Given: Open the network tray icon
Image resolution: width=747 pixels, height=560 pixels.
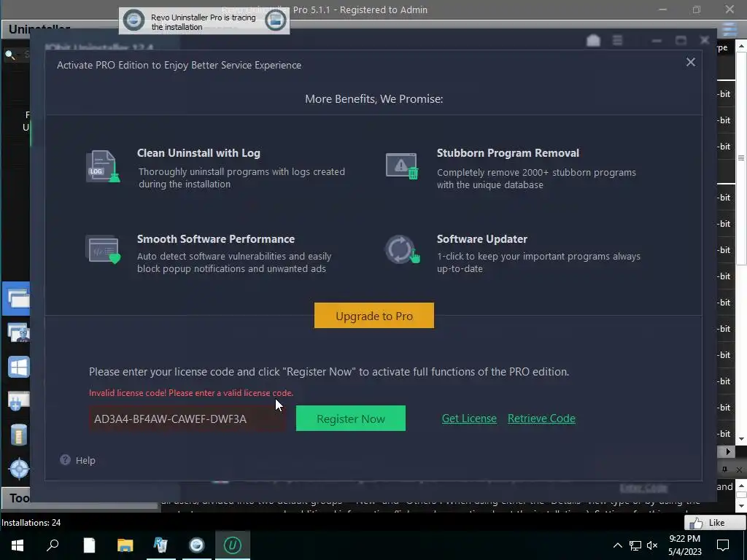Looking at the screenshot, I should point(635,545).
